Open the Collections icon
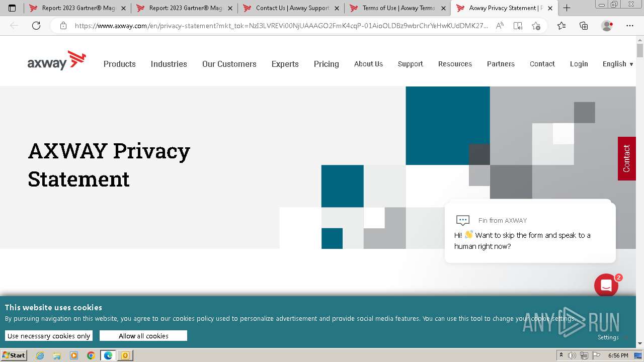 [584, 26]
